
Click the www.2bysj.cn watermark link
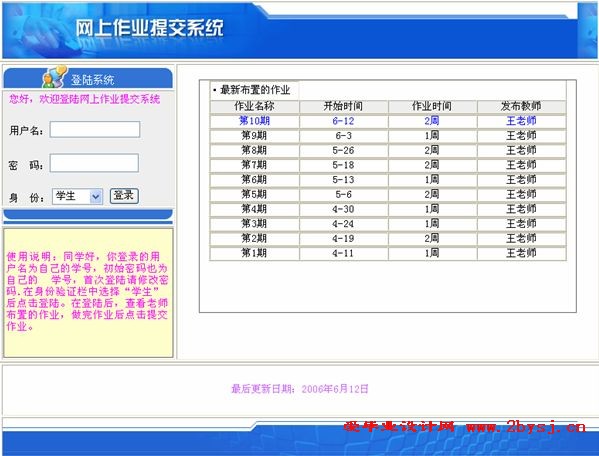pos(526,426)
